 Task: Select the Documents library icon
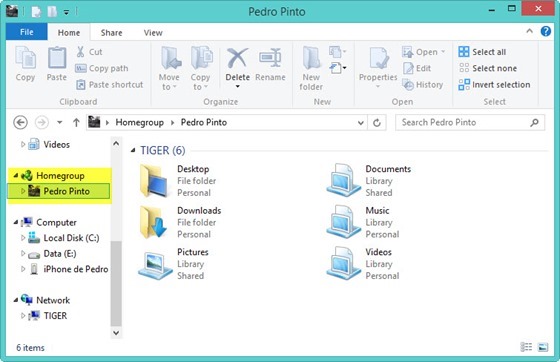tap(344, 180)
